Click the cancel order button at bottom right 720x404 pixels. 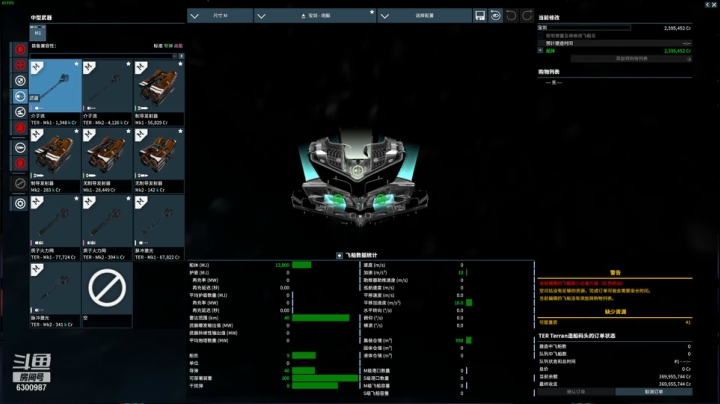(x=653, y=392)
